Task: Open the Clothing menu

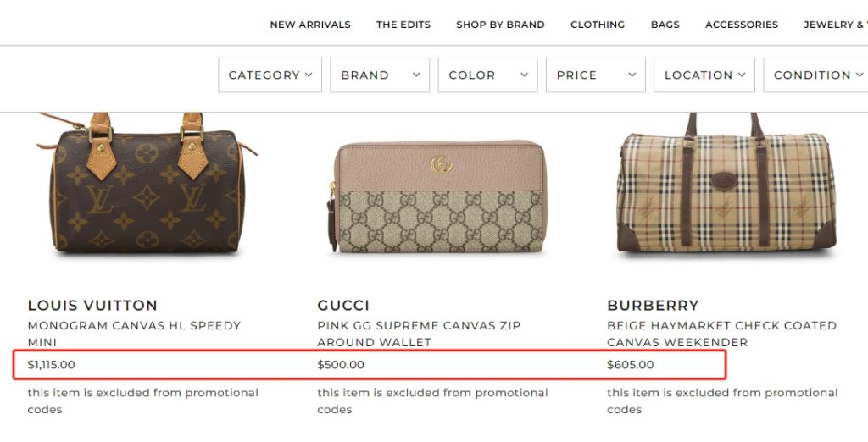Action: click(x=598, y=25)
